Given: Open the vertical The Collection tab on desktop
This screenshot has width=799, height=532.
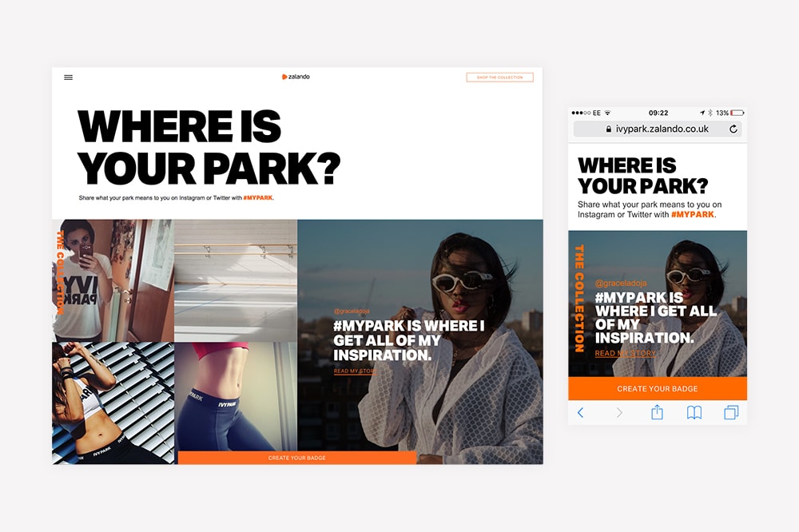Looking at the screenshot, I should point(60,272).
